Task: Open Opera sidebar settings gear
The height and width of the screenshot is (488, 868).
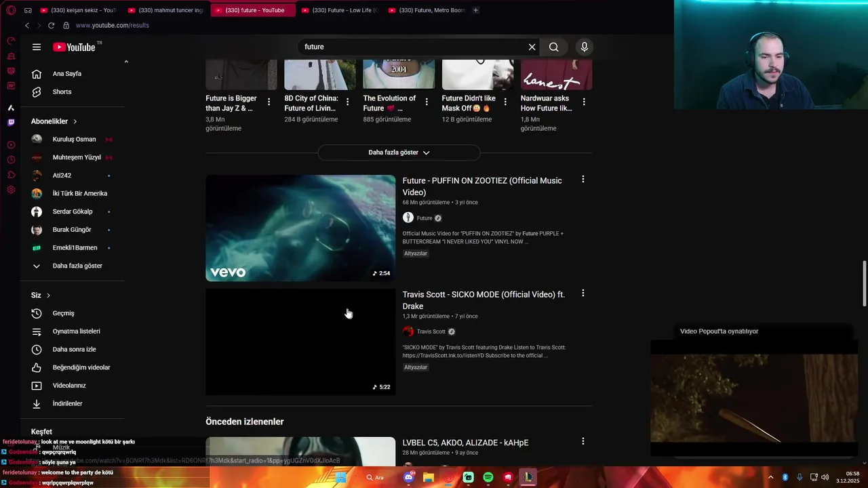Action: (x=11, y=190)
